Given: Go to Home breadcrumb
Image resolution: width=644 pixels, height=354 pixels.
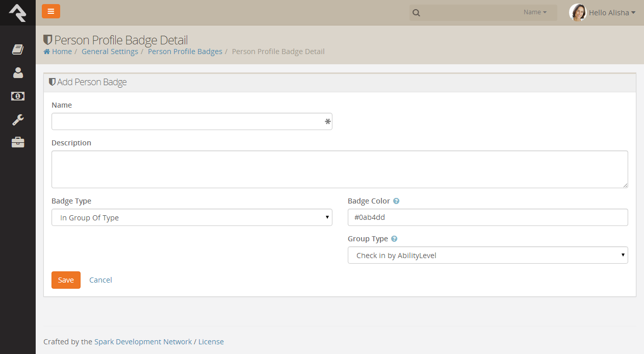Looking at the screenshot, I should 58,52.
